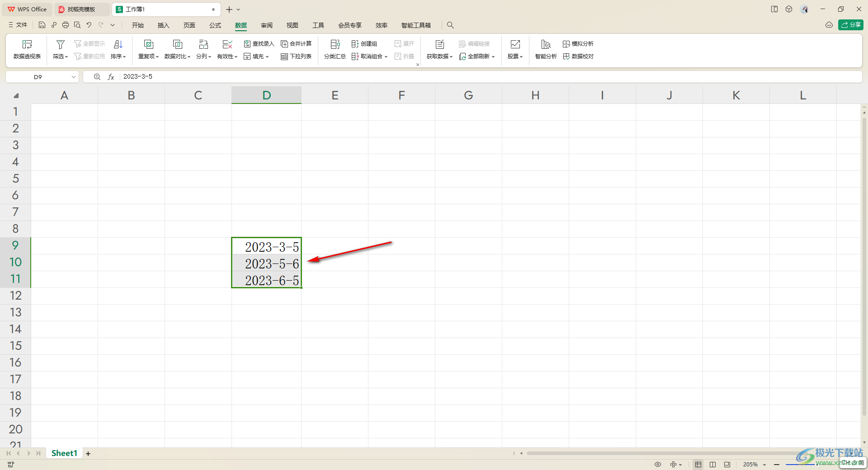Click the 股票 stocks icon
Image resolution: width=868 pixels, height=470 pixels.
click(x=515, y=44)
